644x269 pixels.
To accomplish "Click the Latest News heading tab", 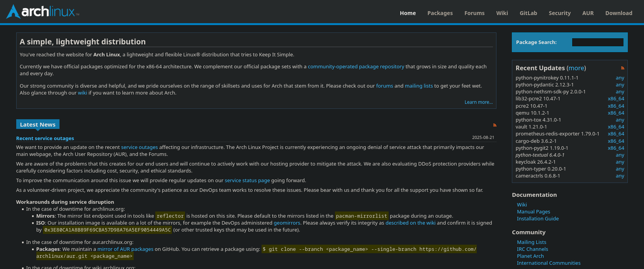I will click(38, 124).
